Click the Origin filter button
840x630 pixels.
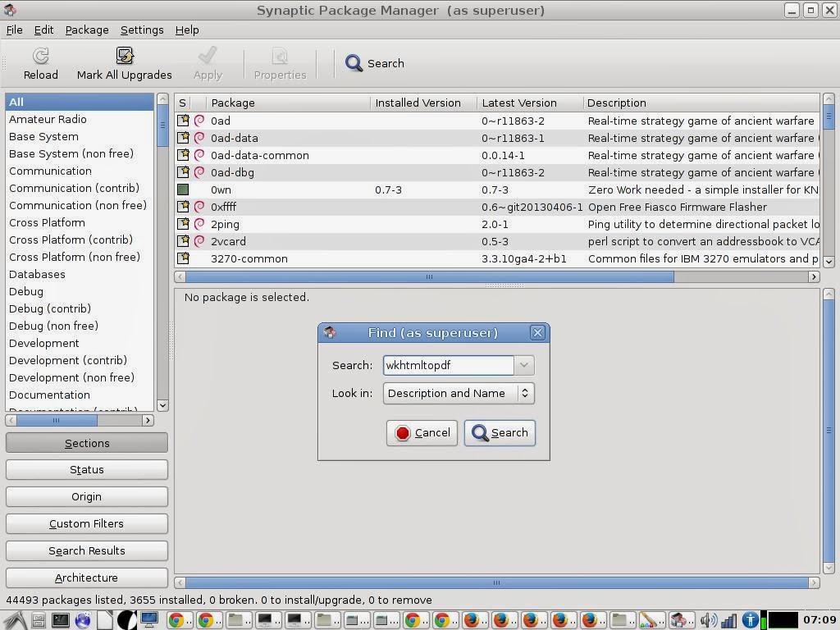[87, 496]
